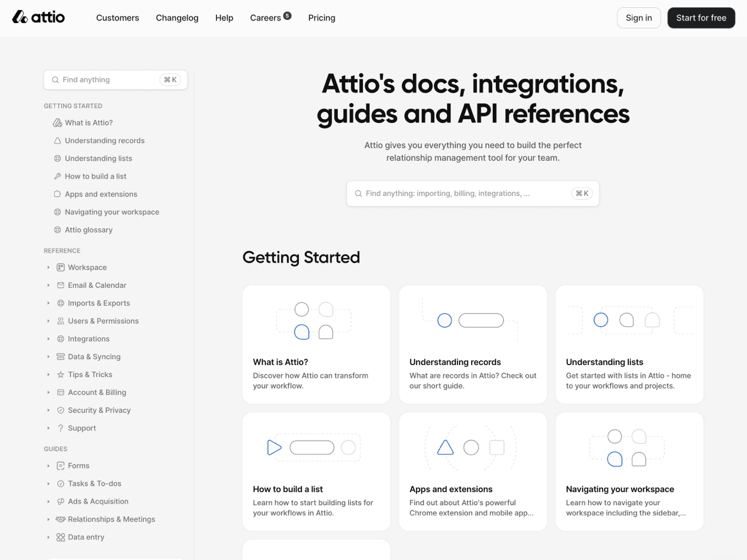This screenshot has width=747, height=560.
Task: Open the Pricing page in the header
Action: pyautogui.click(x=321, y=18)
